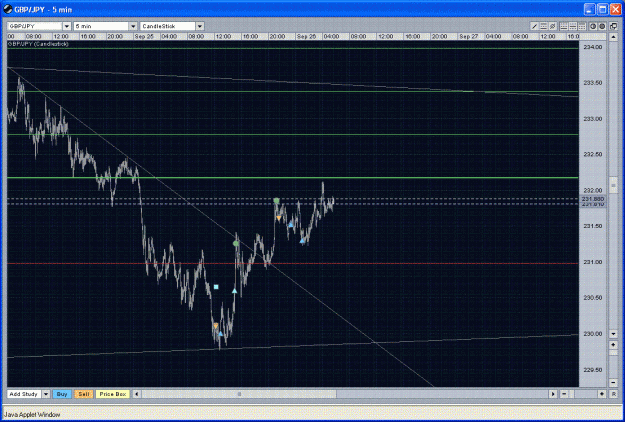The height and width of the screenshot is (422, 625).
Task: Zoom in horizontally with the bottom plus button
Action: (x=602, y=394)
